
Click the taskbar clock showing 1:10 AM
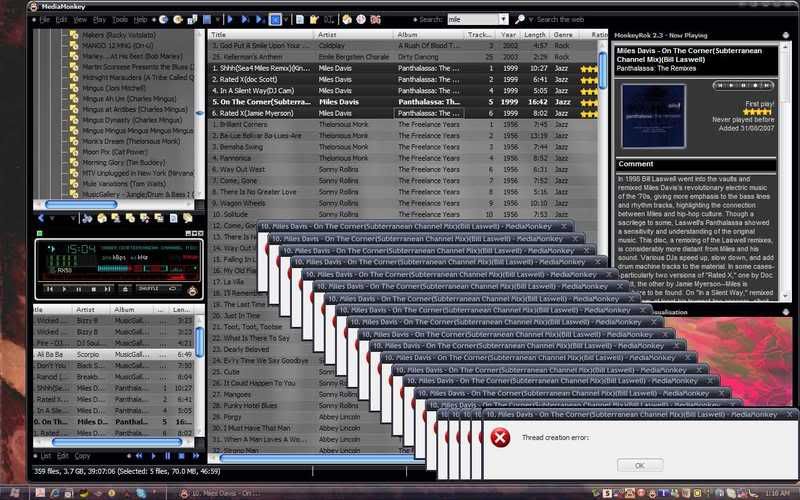pyautogui.click(x=778, y=493)
